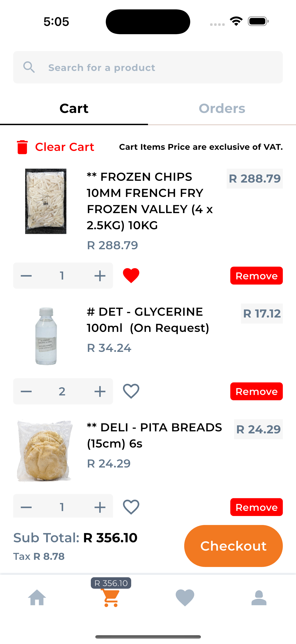Image resolution: width=296 pixels, height=644 pixels.
Task: Open favorites heart in bottom navigation
Action: coord(185,598)
